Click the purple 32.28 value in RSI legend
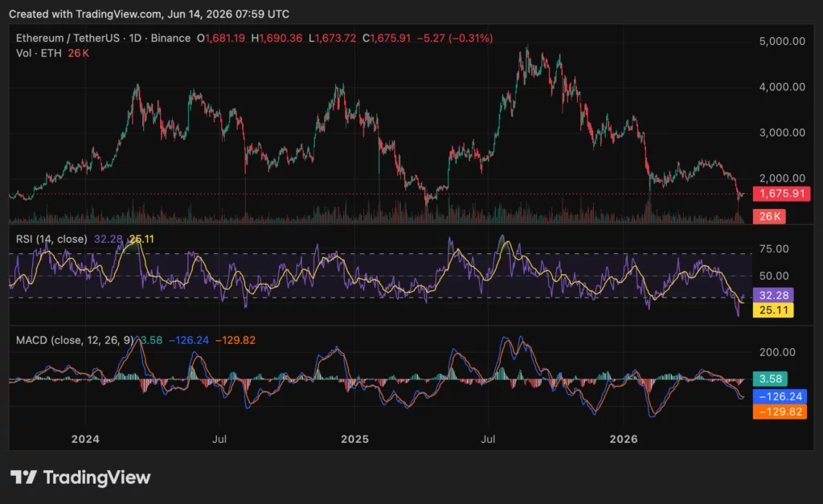823x504 pixels. (109, 239)
